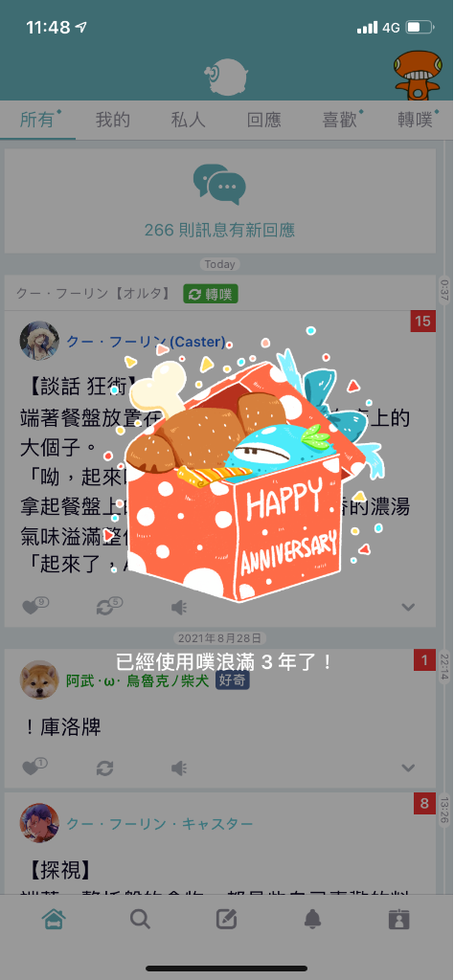Mute the 庫洛牌 post via speaker icon
The height and width of the screenshot is (980, 454).
[179, 768]
